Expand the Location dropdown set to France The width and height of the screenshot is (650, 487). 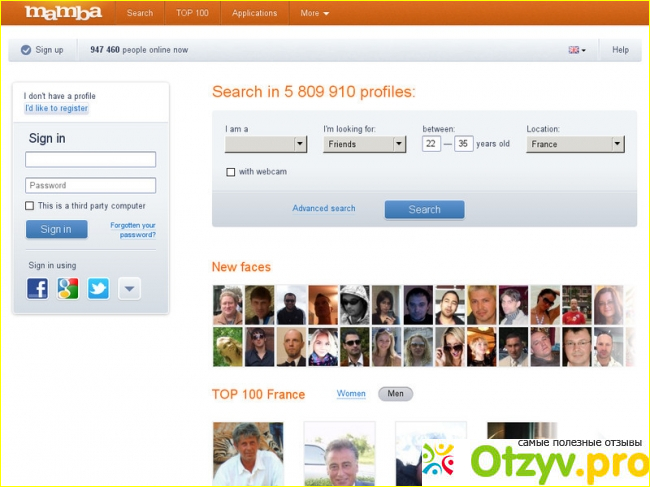click(x=575, y=144)
